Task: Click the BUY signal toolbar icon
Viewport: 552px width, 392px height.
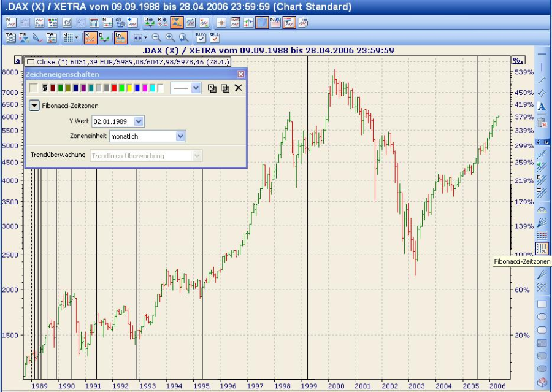Action: 201,38
